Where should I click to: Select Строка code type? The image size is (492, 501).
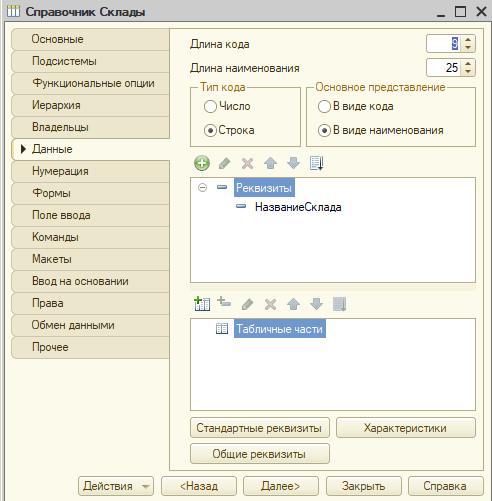[210, 131]
